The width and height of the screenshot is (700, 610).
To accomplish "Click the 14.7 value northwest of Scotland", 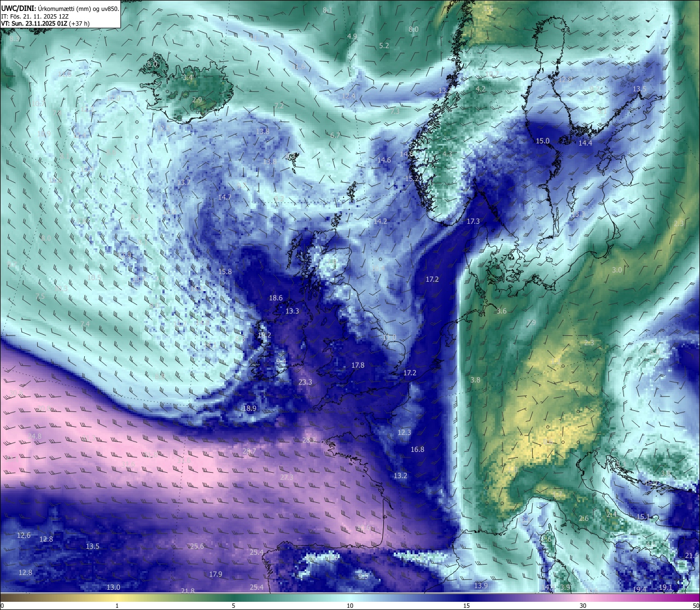I will 225,197.
